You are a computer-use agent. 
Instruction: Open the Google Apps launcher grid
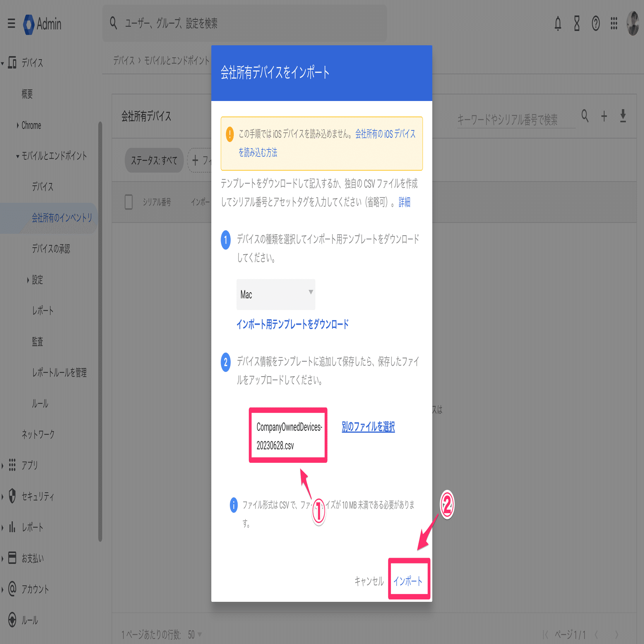coord(614,24)
